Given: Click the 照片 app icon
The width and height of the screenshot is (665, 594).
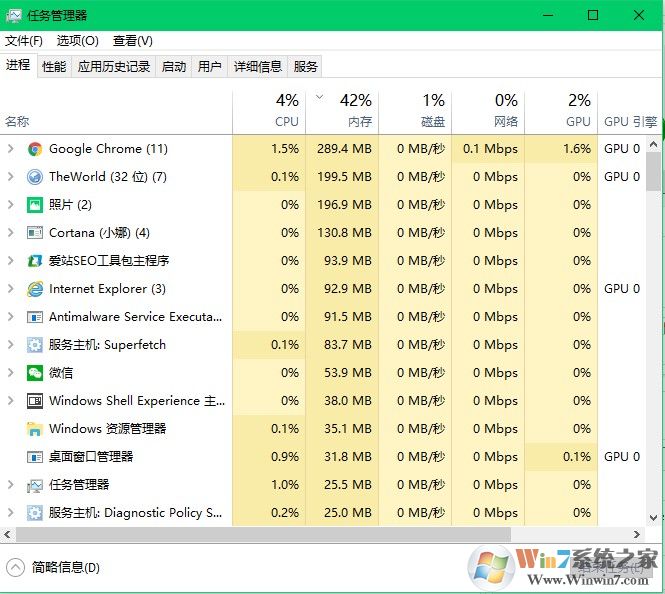Looking at the screenshot, I should coord(35,205).
